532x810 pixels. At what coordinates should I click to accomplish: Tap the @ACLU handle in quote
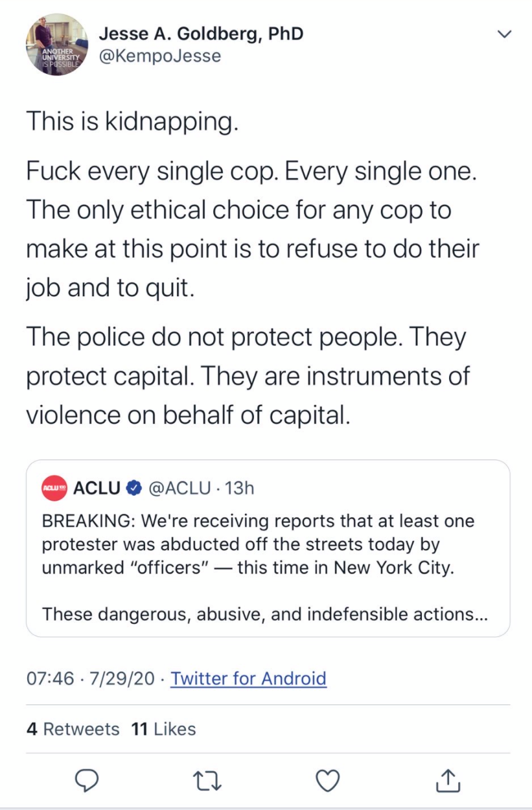pos(179,488)
